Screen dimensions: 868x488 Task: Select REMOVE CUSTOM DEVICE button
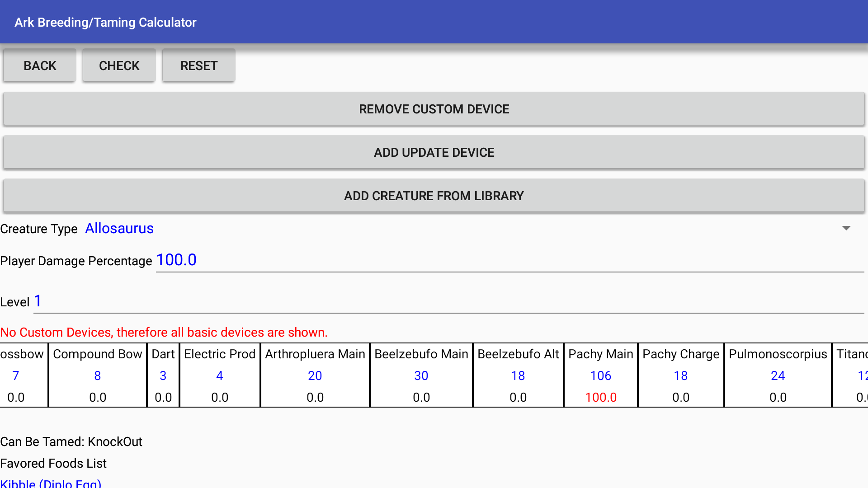tap(434, 109)
